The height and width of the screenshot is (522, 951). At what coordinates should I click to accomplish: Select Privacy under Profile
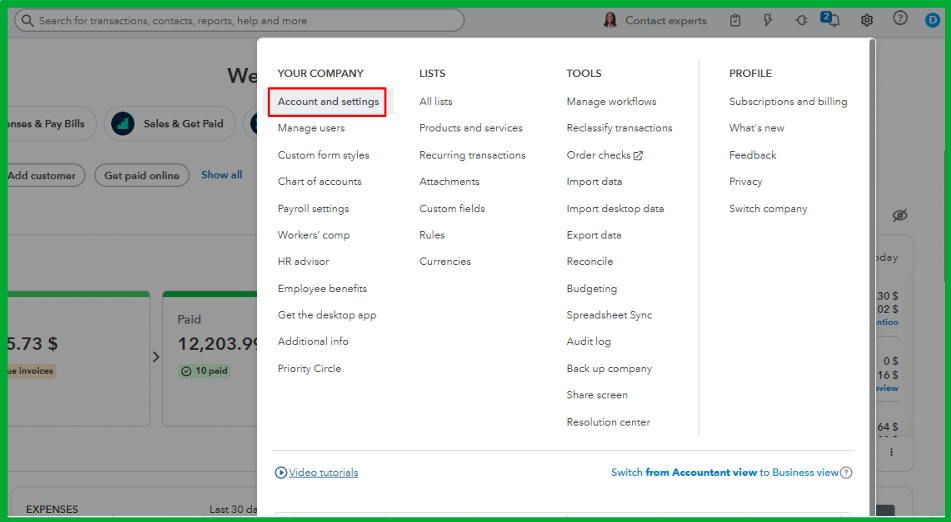(x=745, y=181)
